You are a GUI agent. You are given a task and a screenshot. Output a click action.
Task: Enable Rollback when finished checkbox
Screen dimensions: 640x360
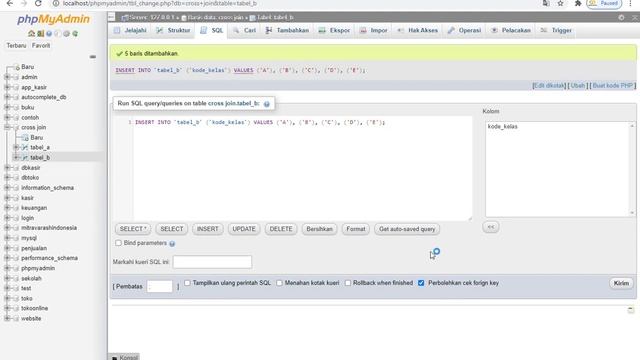(x=348, y=282)
